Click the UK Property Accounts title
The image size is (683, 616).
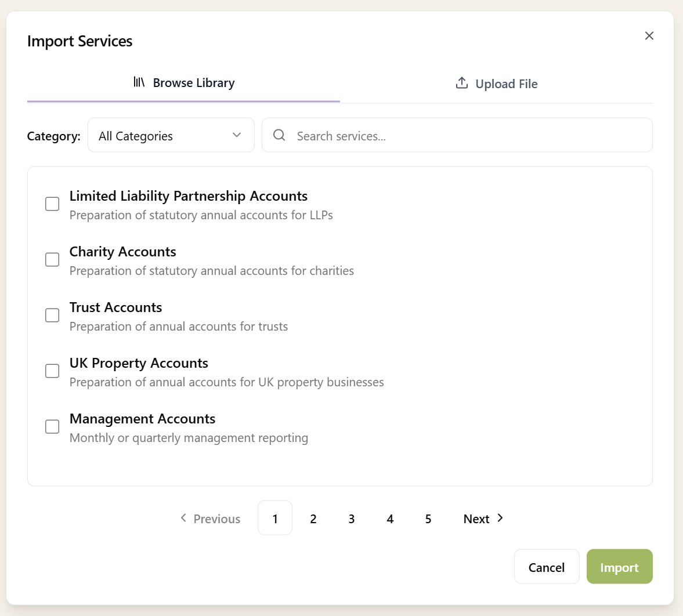139,364
